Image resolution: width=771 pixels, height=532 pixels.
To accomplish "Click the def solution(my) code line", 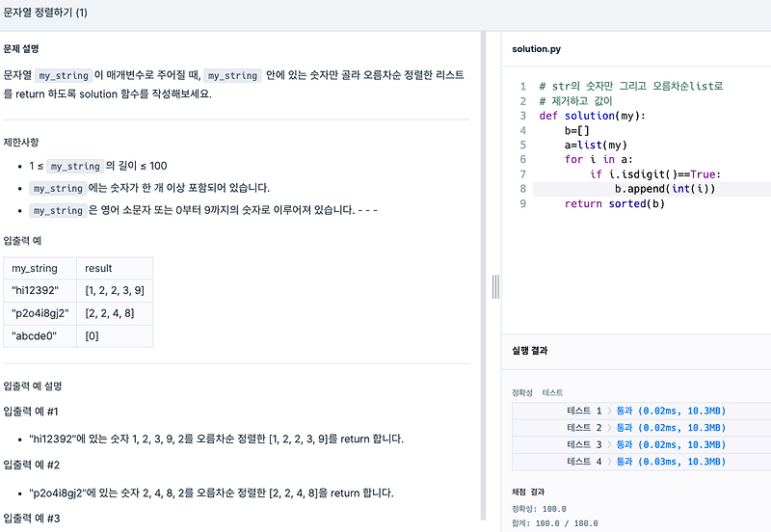I will click(592, 116).
